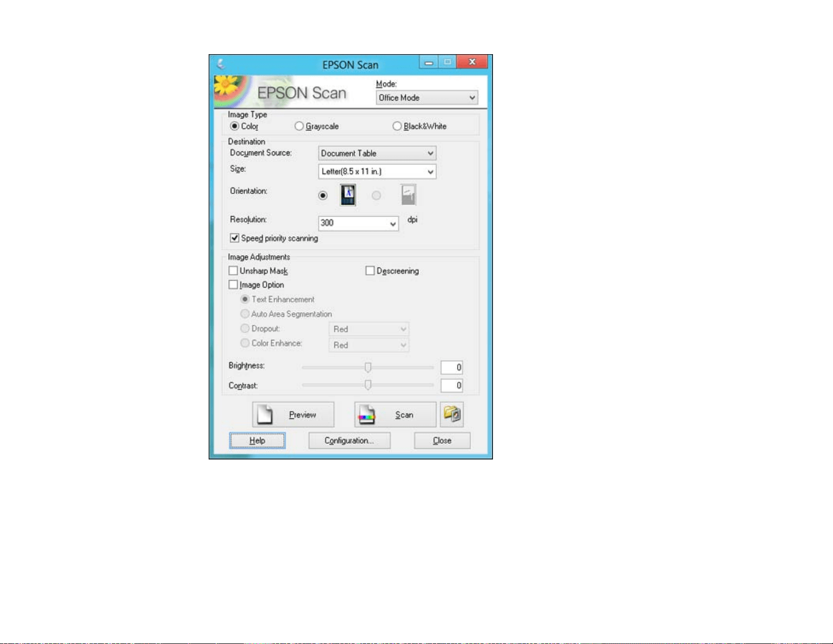
Task: Select the Dropout radio option
Action: point(245,329)
